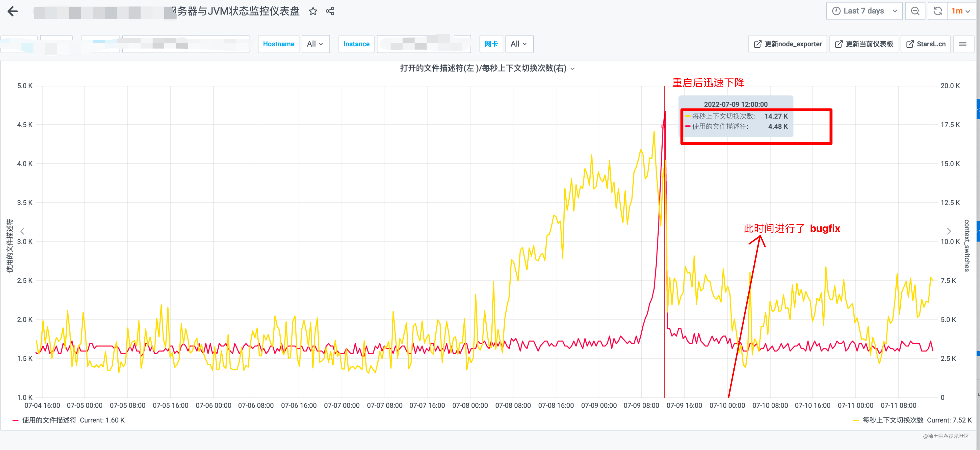Screen dimensions: 980x450
Task: Shift time range backward with left chevron
Action: tap(23, 231)
